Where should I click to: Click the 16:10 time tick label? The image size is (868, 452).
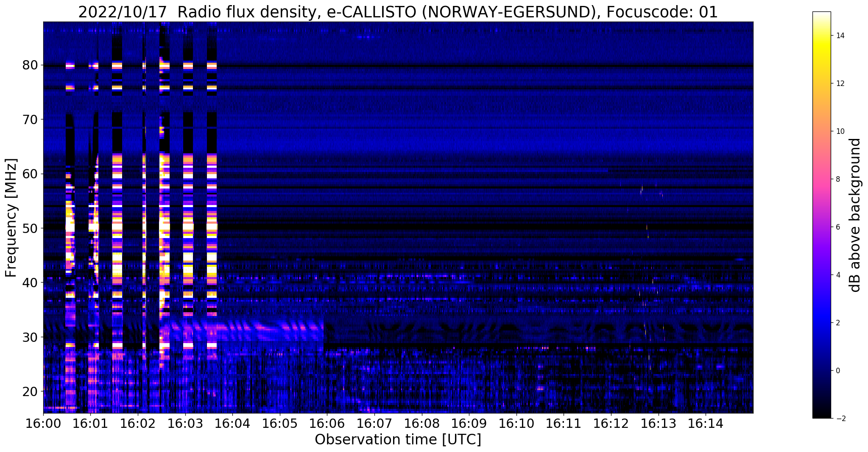(x=516, y=424)
